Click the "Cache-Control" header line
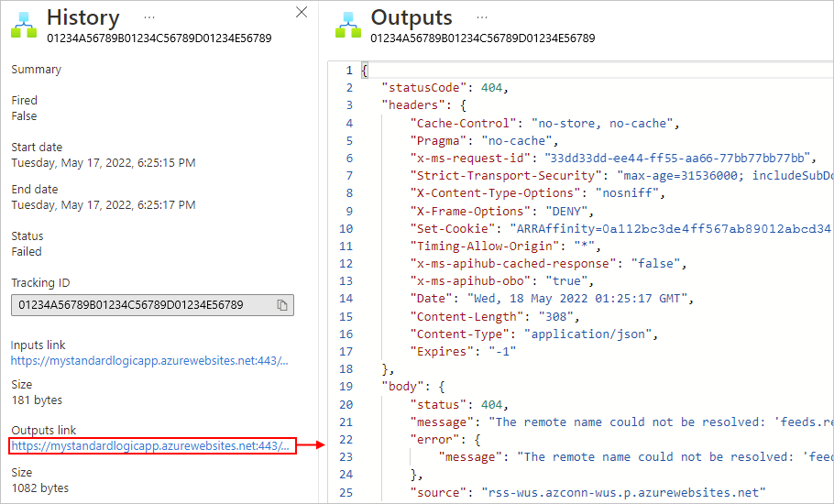This screenshot has width=834, height=504. (x=545, y=124)
